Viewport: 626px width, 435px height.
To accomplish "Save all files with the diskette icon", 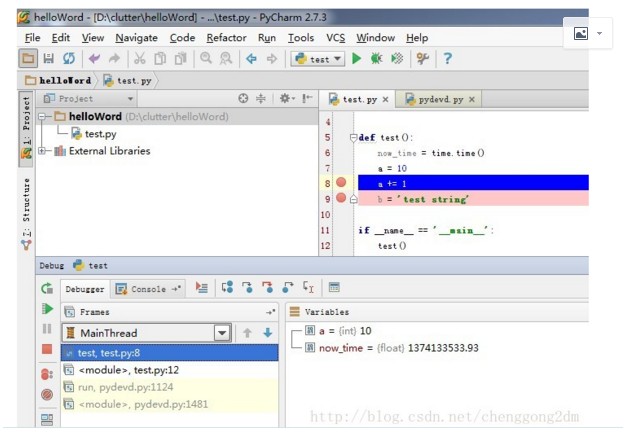I will tap(48, 59).
